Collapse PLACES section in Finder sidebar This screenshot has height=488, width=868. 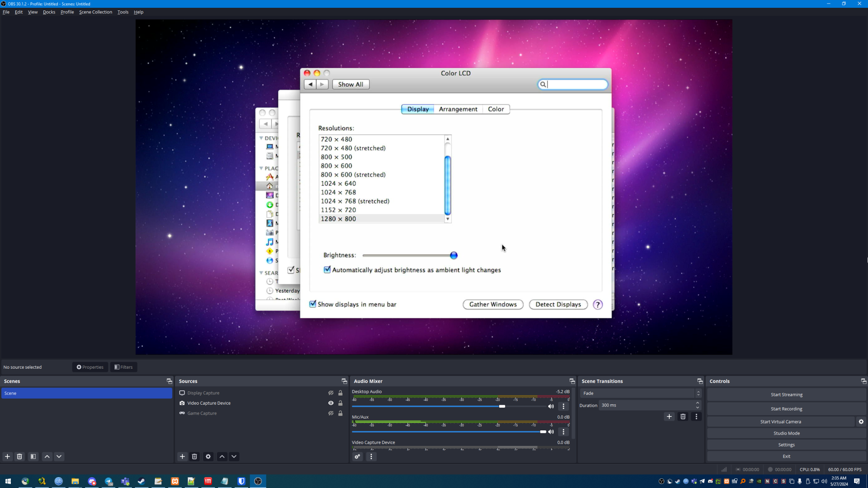tap(261, 168)
